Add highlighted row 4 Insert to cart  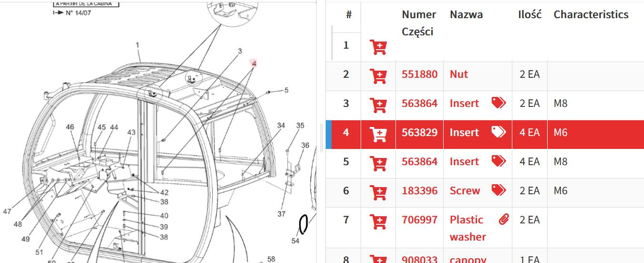378,134
